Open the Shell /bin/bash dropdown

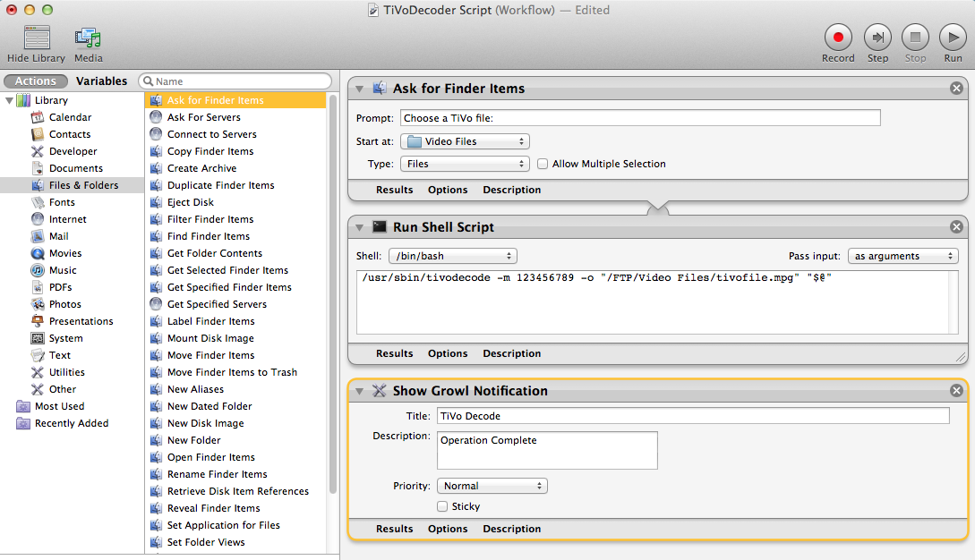pyautogui.click(x=453, y=256)
